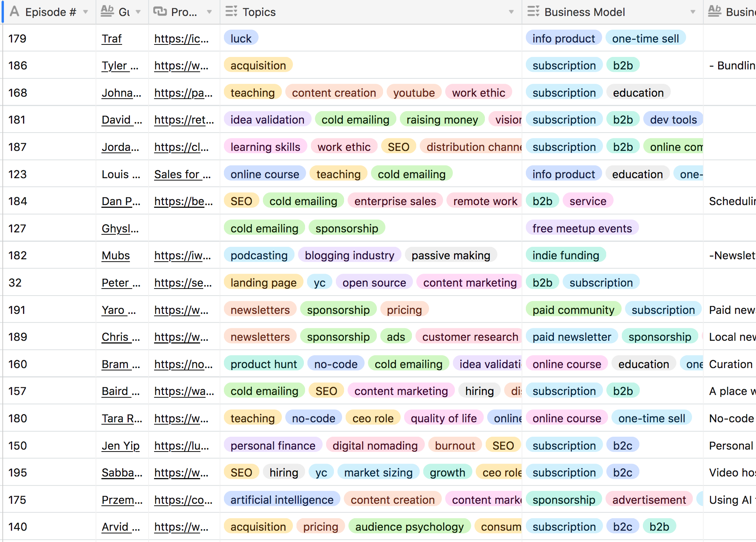Click the Guest column text type icon
Screen dimensions: 756x542
click(107, 12)
